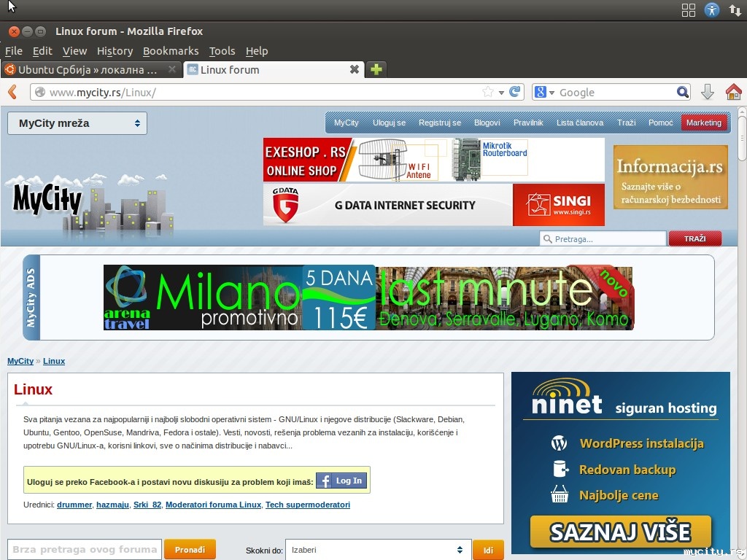
Task: Open Srki_82 profile link
Action: click(147, 505)
